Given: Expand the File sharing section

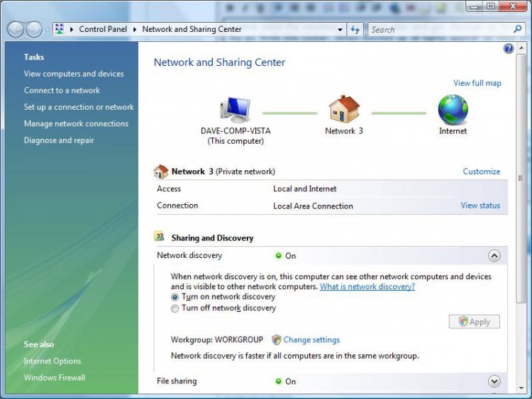Looking at the screenshot, I should click(494, 381).
